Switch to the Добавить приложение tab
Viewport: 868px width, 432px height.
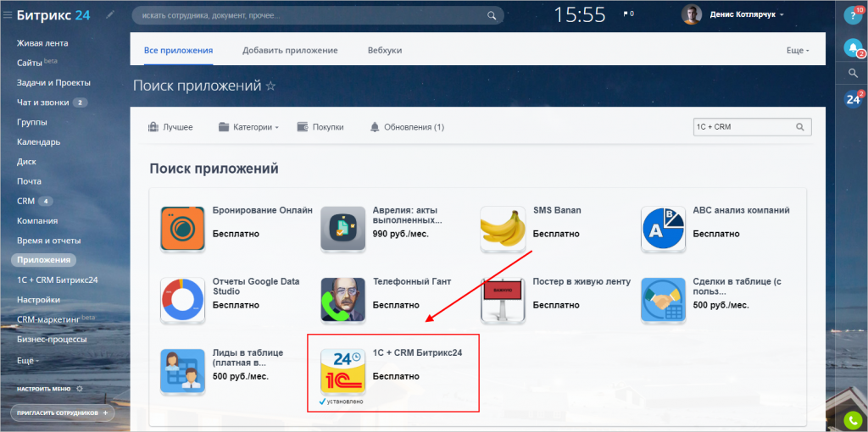click(x=290, y=50)
